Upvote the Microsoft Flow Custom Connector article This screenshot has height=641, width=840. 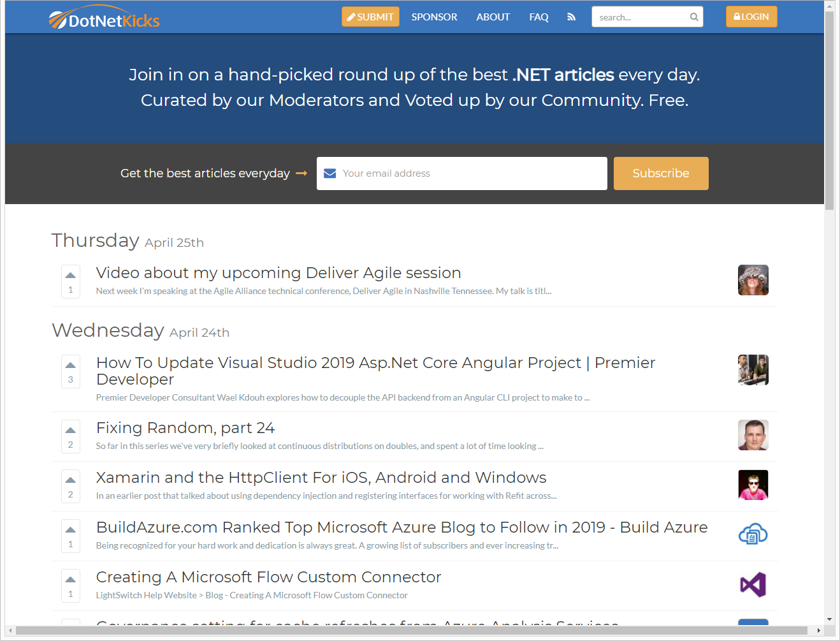click(x=71, y=580)
